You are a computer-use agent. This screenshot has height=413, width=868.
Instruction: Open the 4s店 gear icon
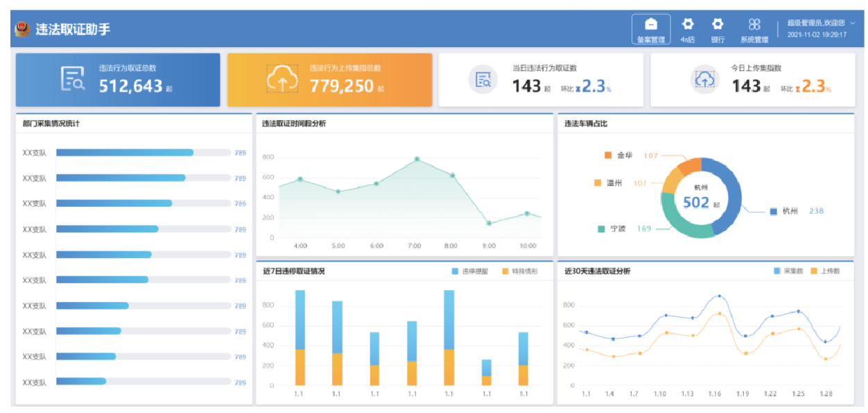point(688,24)
